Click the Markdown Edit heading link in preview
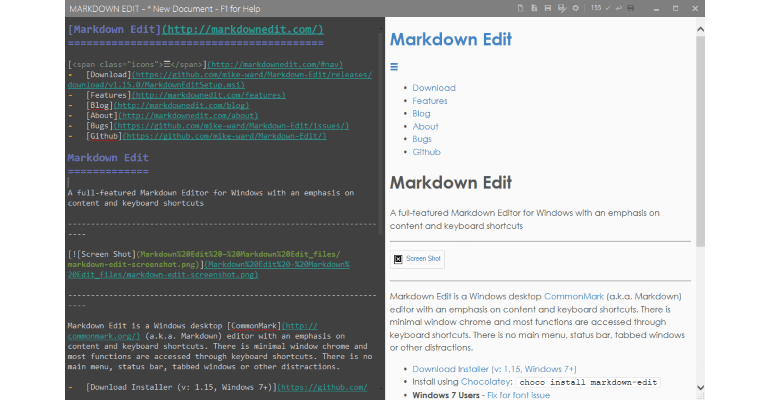Viewport: 770px width, 400px height. click(450, 40)
